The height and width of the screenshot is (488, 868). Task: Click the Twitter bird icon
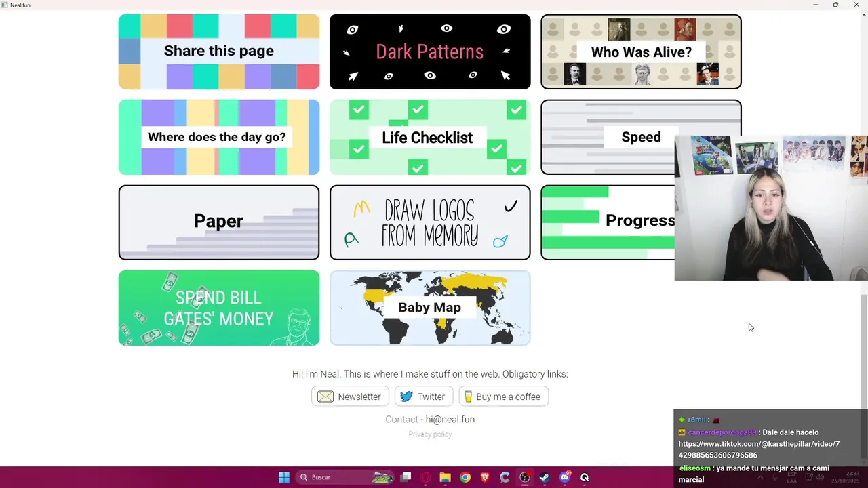click(406, 396)
